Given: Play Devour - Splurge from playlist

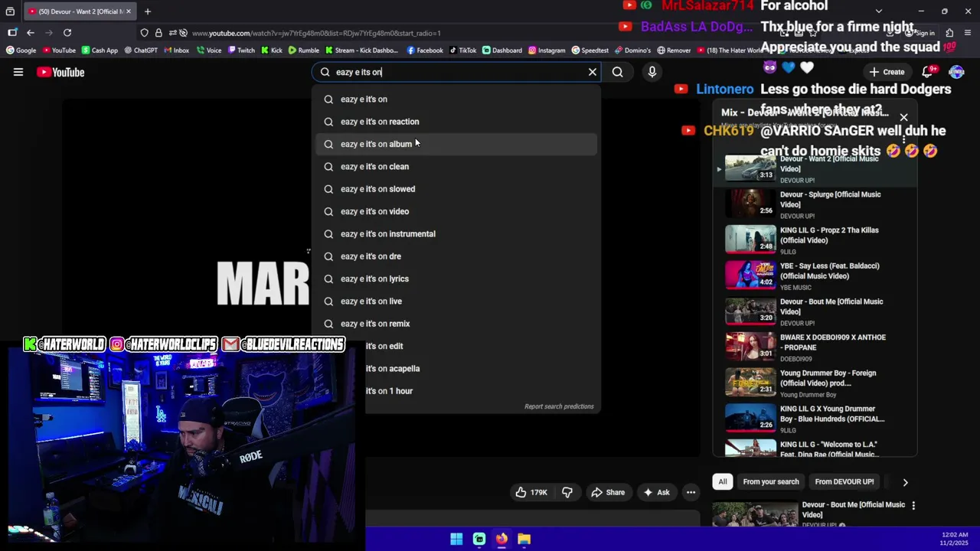Looking at the screenshot, I should point(815,204).
